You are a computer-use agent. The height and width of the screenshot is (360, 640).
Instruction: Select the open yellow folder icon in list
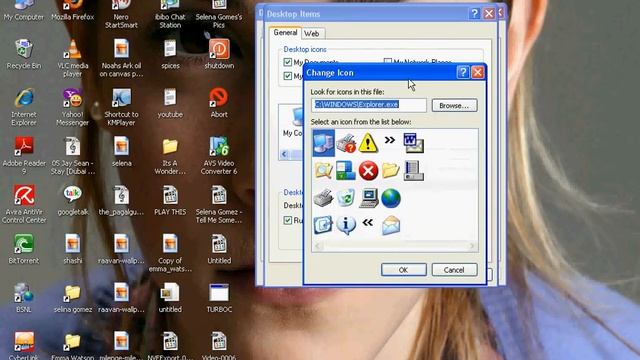[390, 170]
